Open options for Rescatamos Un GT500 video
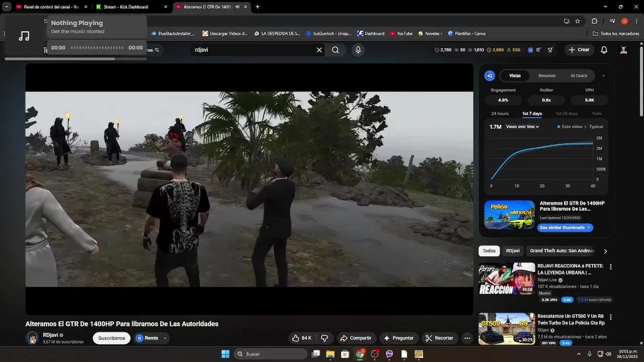 pos(611,317)
